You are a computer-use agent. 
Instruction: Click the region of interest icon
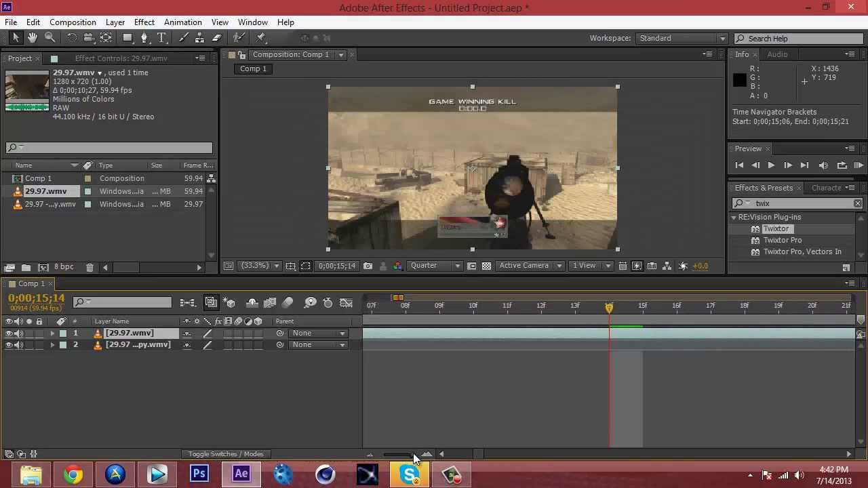coord(305,266)
